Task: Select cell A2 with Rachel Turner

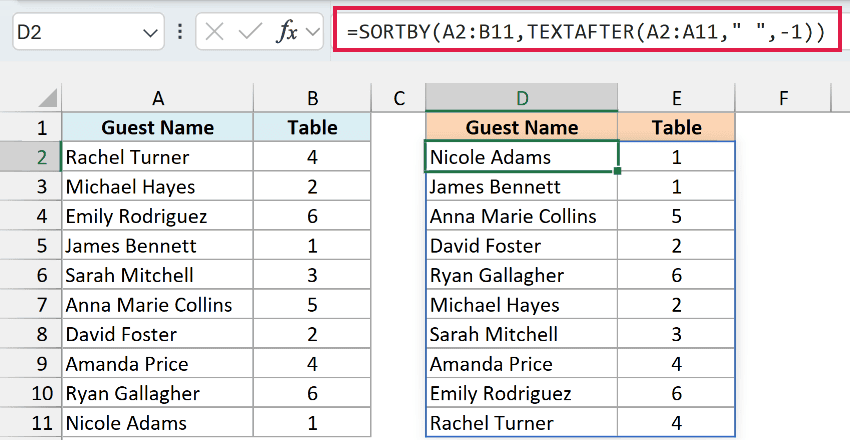Action: tap(157, 157)
